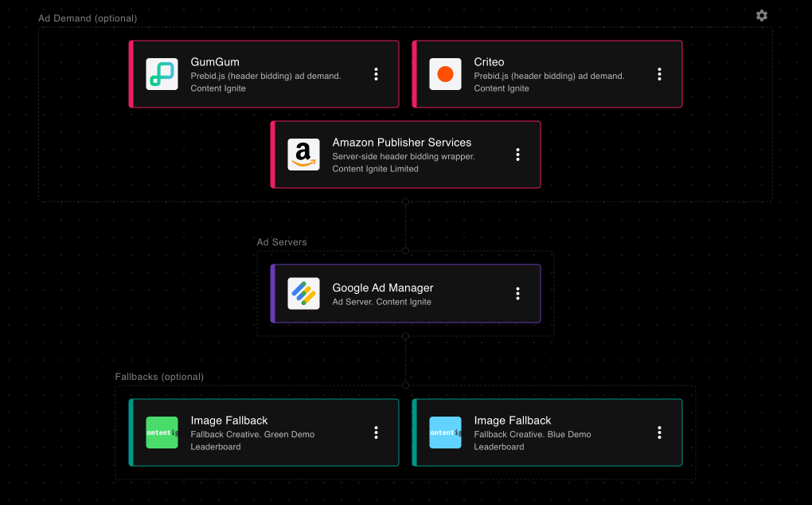
Task: Click the Fallbacks (optional) section label
Action: click(159, 377)
